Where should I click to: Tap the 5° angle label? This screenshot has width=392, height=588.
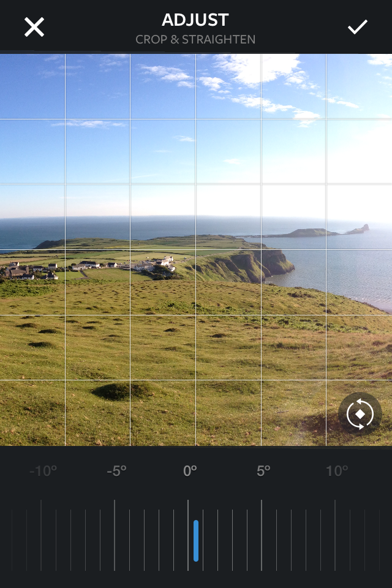(x=263, y=471)
